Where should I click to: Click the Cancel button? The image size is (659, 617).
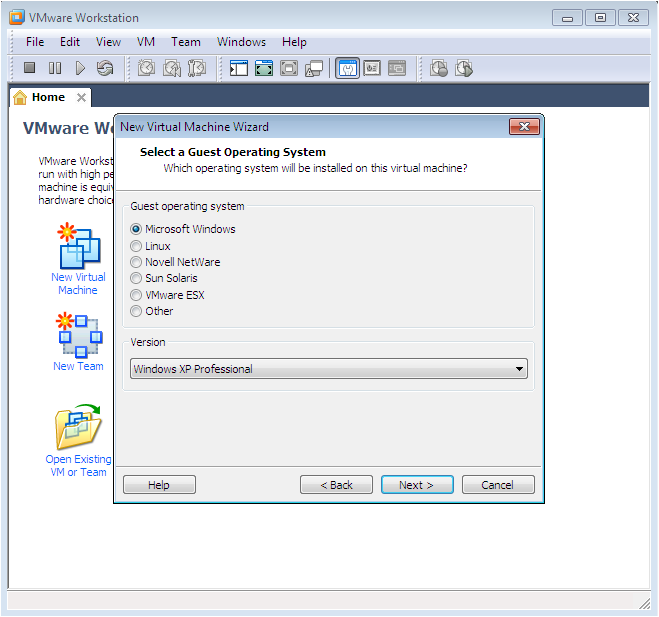(498, 485)
